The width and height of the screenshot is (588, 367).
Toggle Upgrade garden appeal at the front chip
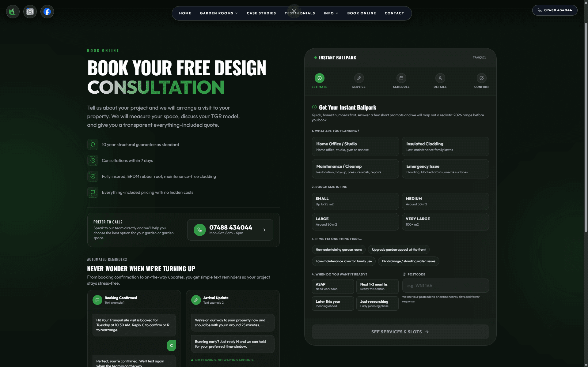399,249
